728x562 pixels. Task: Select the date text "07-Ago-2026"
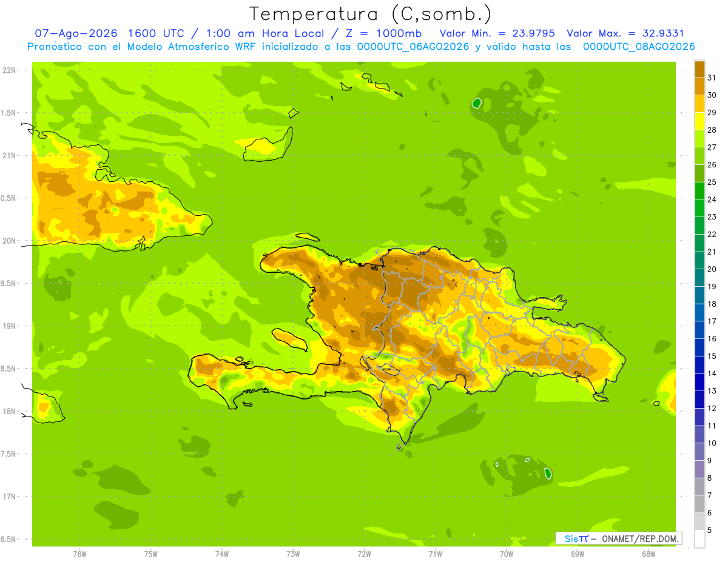coord(76,33)
